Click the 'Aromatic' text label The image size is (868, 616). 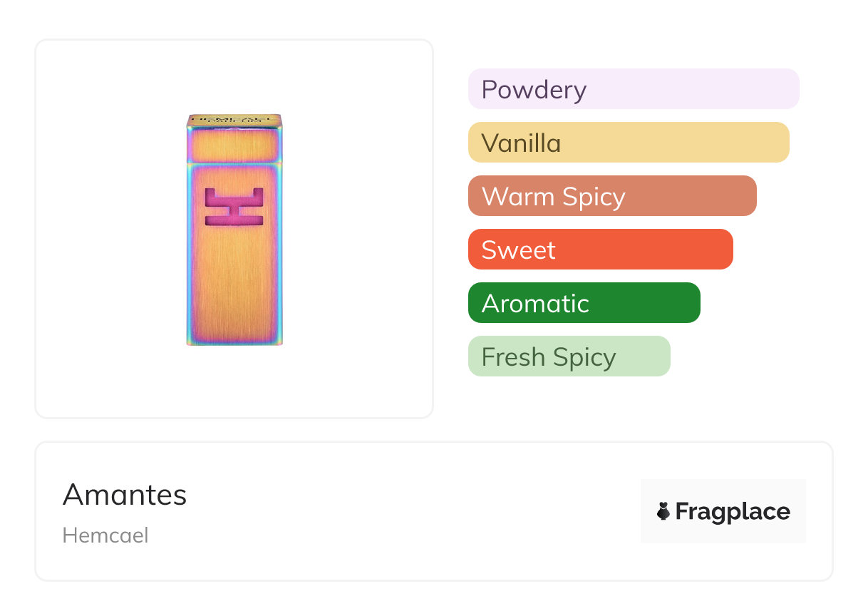point(535,304)
